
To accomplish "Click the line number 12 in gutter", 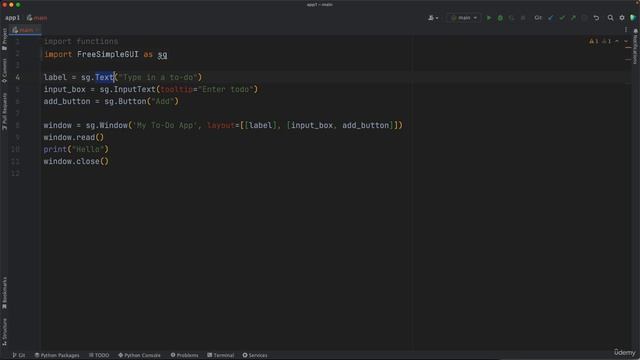I will click(x=16, y=173).
